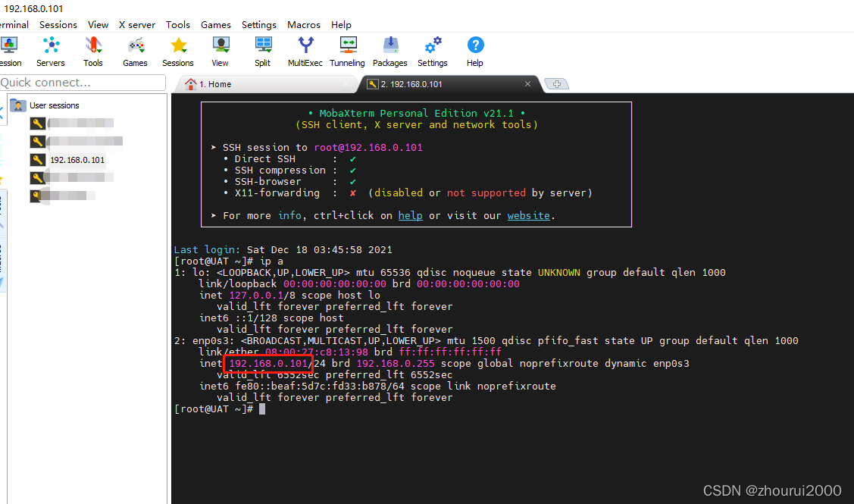Click the root@192.168.0.101 session text

[368, 147]
